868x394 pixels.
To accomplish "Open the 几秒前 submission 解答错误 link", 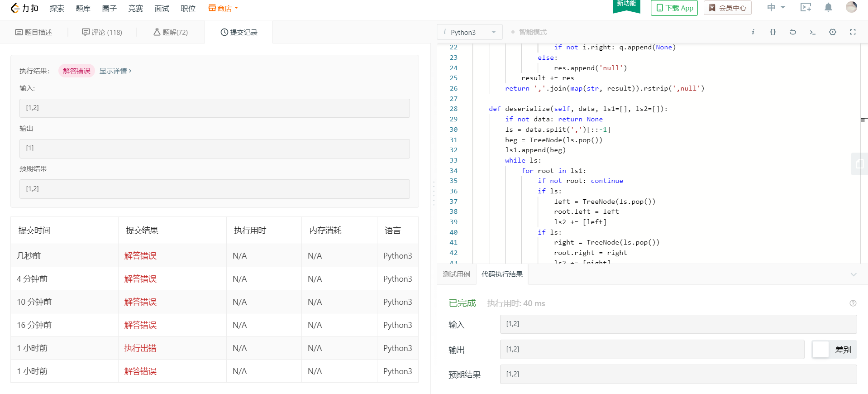I will pyautogui.click(x=141, y=256).
